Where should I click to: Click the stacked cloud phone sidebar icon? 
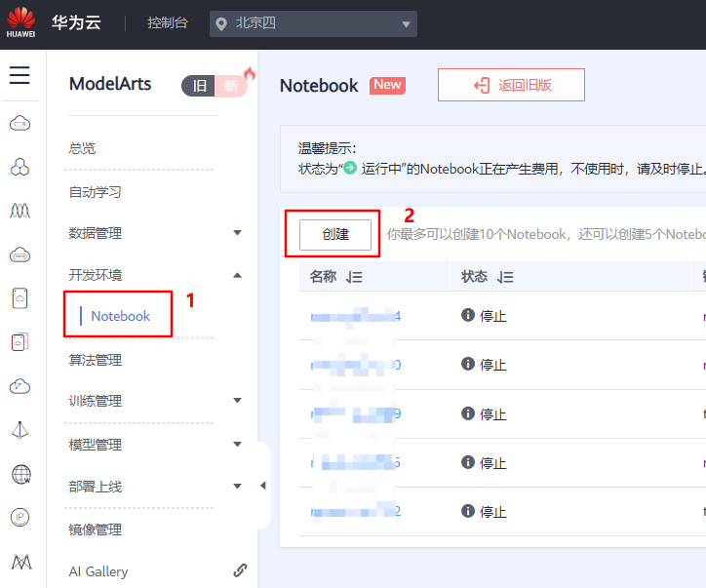point(20,342)
